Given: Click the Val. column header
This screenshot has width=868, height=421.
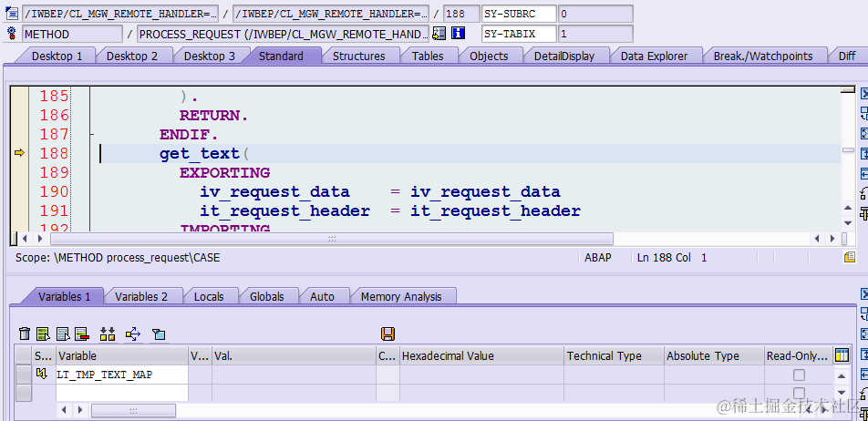Looking at the screenshot, I should point(294,355).
